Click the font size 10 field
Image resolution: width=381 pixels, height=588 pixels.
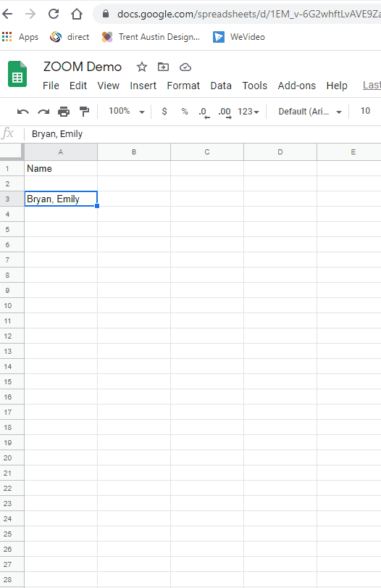365,111
